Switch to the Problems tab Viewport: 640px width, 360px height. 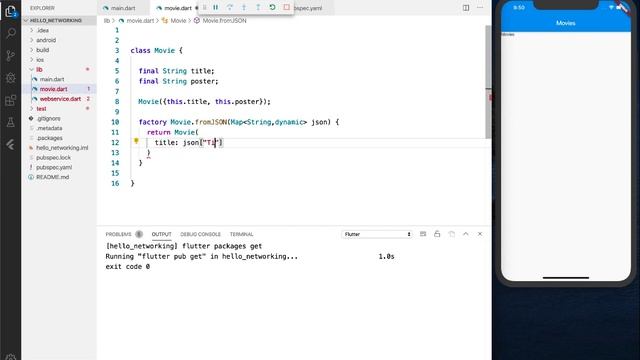118,234
